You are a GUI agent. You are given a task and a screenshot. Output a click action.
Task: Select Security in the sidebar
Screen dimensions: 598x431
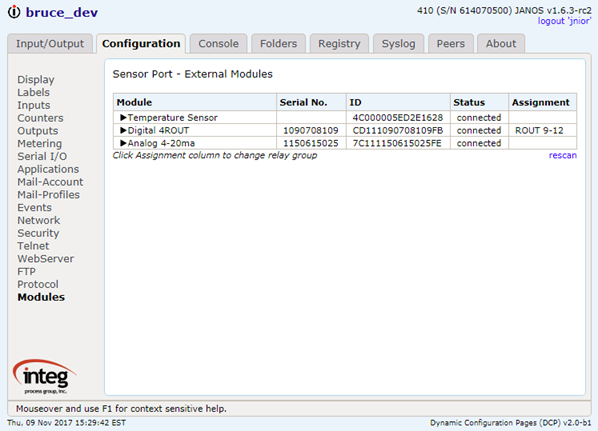click(x=38, y=233)
